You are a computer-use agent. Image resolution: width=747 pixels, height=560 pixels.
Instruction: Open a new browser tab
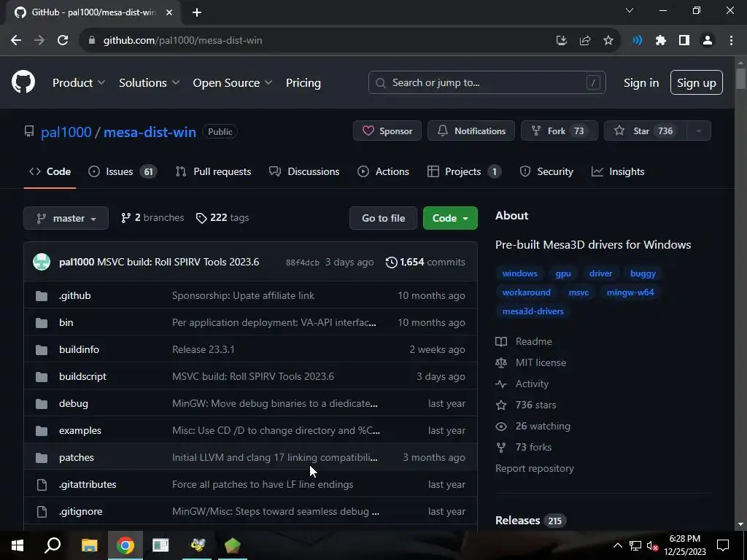(197, 12)
